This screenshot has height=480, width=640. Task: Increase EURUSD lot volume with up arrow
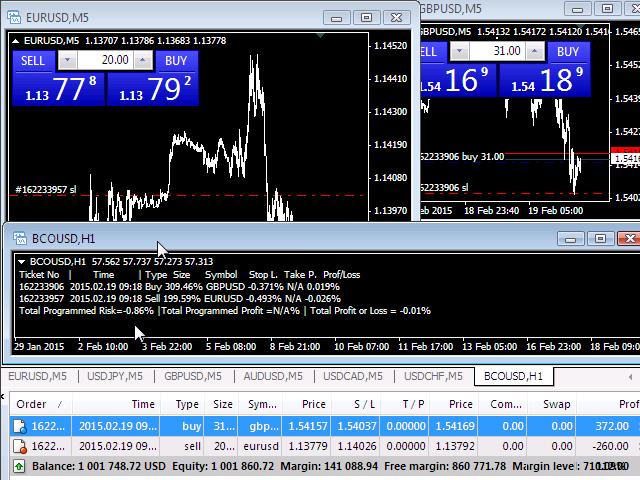[142, 60]
